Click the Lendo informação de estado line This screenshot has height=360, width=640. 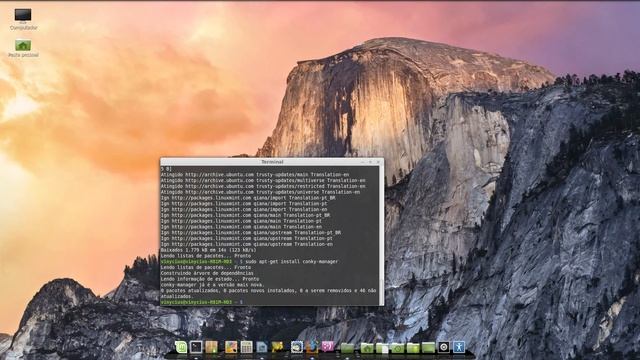pyautogui.click(x=210, y=279)
